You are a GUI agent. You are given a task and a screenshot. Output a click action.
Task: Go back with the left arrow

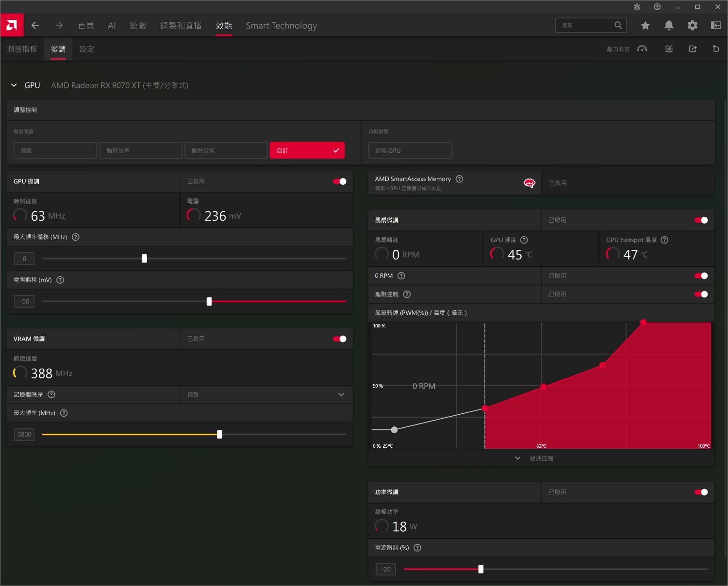(35, 25)
